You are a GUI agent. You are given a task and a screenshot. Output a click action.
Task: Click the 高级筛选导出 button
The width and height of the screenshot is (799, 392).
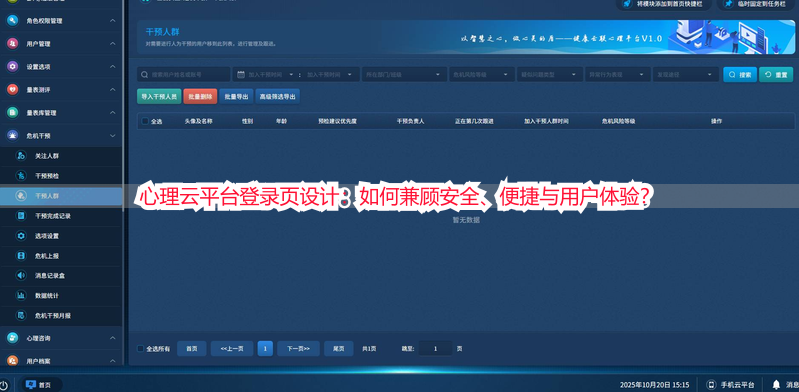[x=277, y=96]
